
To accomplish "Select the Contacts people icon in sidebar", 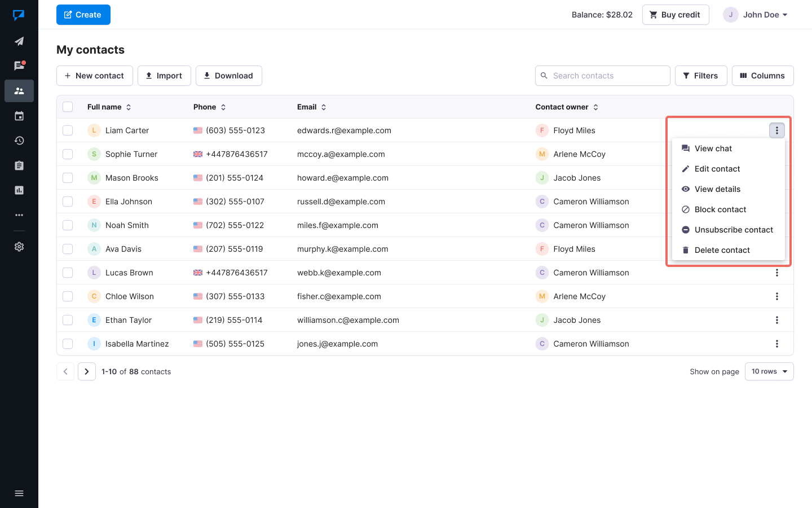I will coord(19,90).
